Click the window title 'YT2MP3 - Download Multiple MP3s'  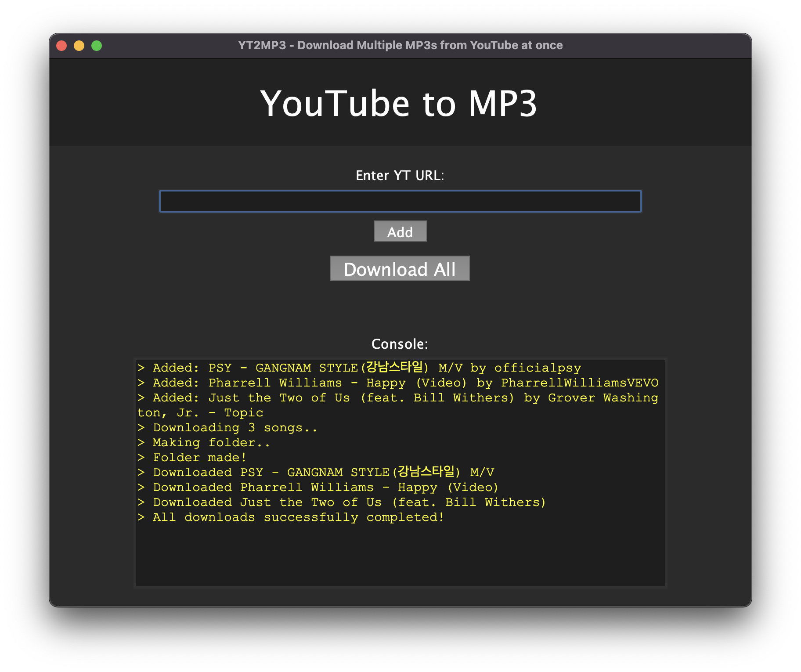pos(400,45)
